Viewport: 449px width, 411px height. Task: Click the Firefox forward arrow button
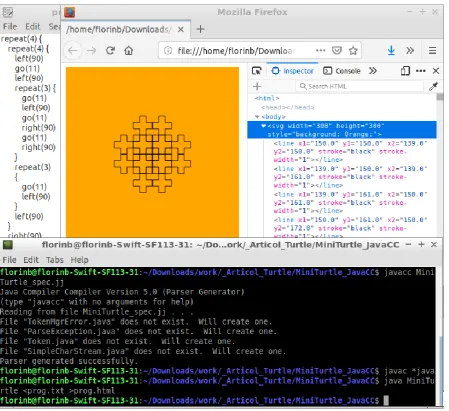point(91,51)
